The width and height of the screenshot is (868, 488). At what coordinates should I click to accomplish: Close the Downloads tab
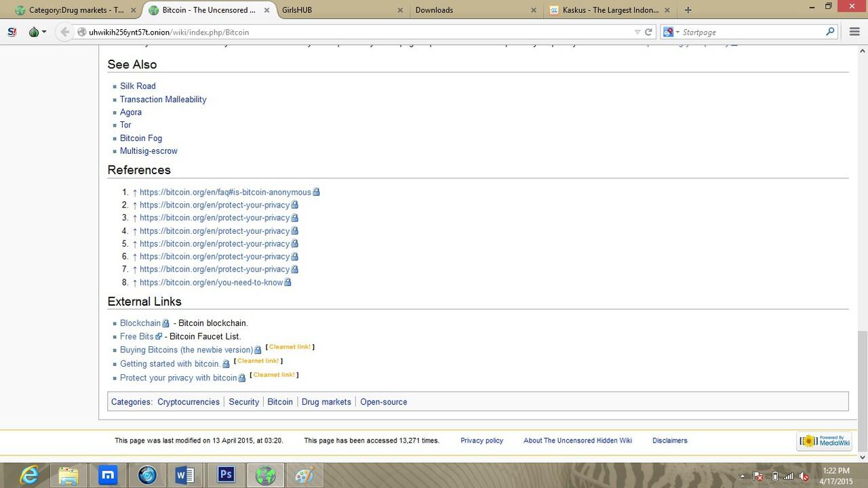pyautogui.click(x=534, y=10)
